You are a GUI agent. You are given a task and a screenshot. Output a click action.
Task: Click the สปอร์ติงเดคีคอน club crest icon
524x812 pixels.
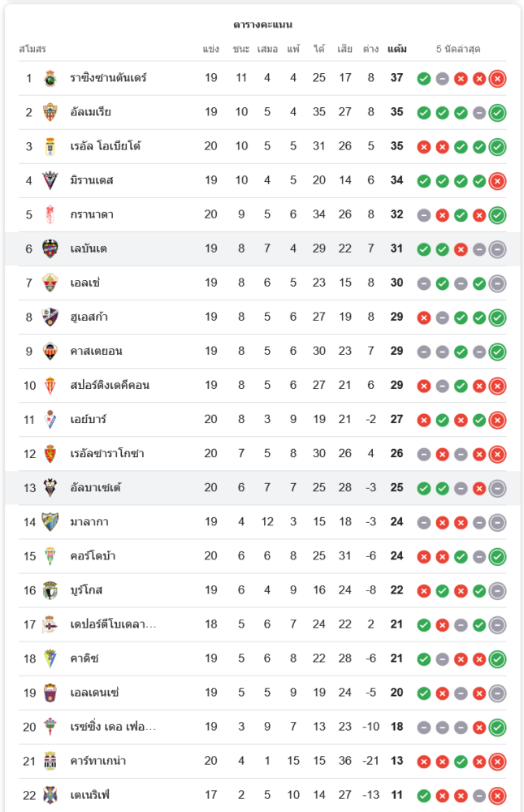50,386
